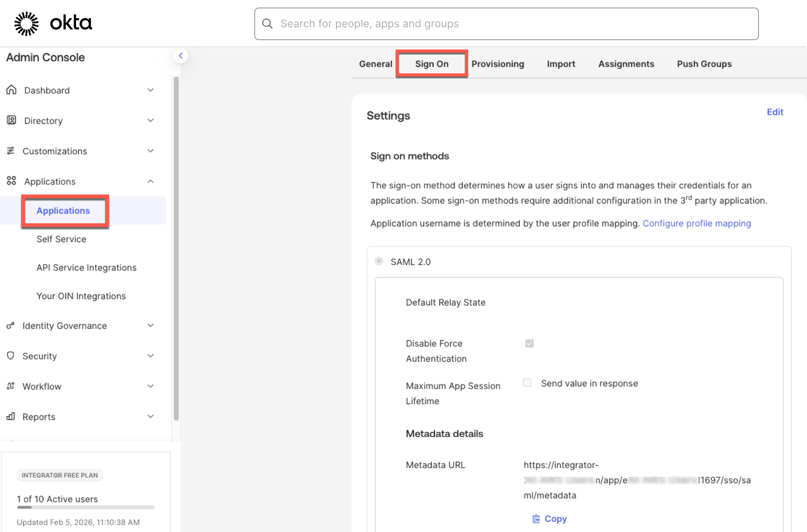The image size is (807, 532).
Task: Click the people, apps and groups search field
Action: [506, 24]
